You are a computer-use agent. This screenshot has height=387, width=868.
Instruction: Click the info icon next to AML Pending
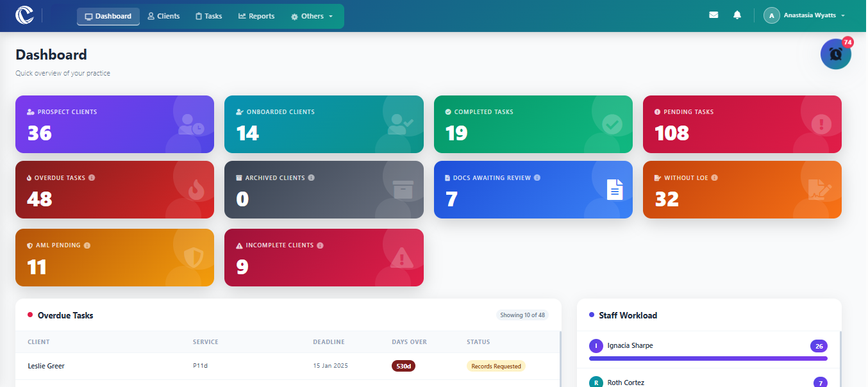tap(87, 245)
